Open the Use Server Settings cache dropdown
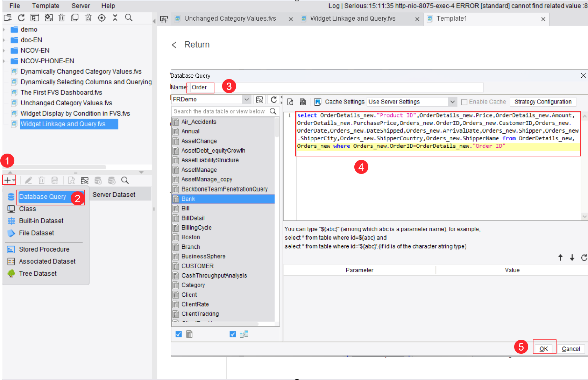The image size is (588, 380). click(453, 102)
